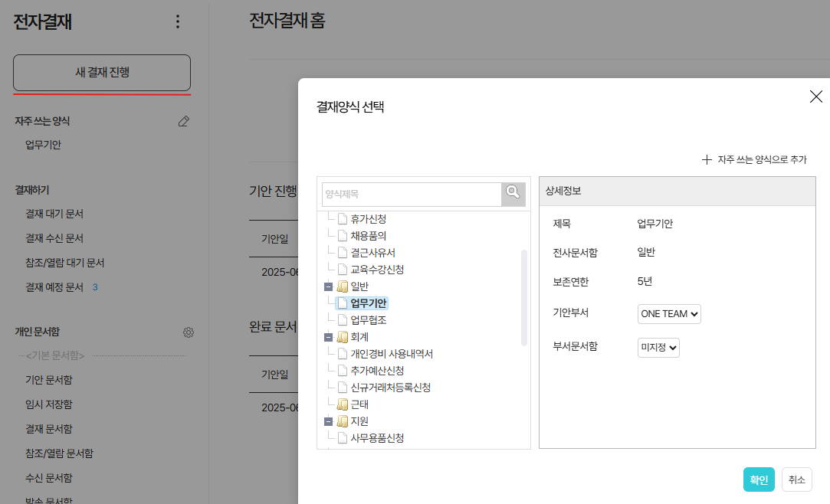Image resolution: width=830 pixels, height=504 pixels.
Task: Click the pencil edit icon for 자주 쓰는 양식
Action: pos(183,121)
